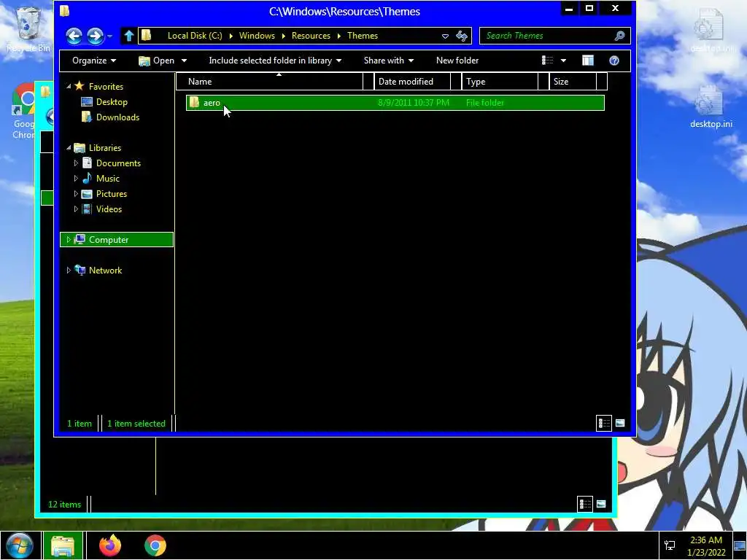The height and width of the screenshot is (560, 747).
Task: Open Desktop under Favorites
Action: [x=112, y=102]
